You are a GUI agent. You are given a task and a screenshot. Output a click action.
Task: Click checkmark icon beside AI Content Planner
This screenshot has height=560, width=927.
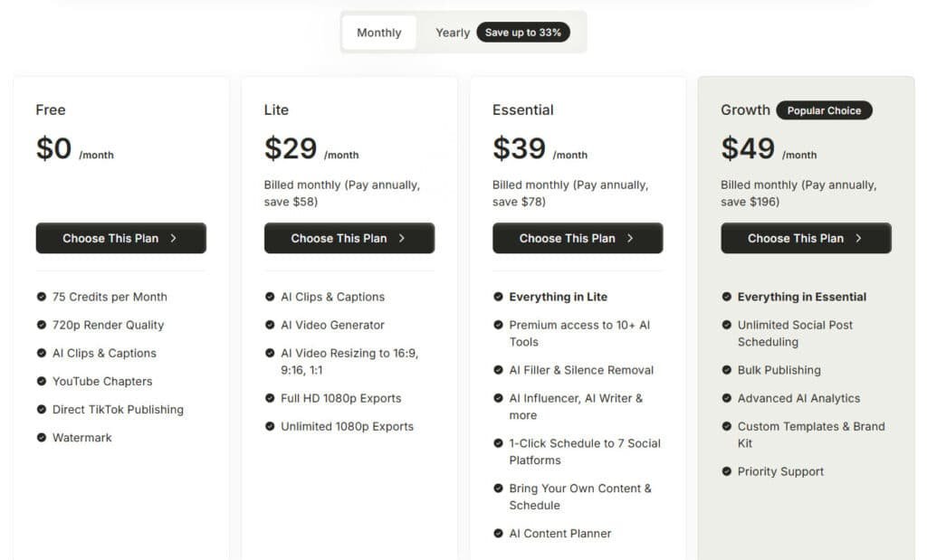tap(498, 534)
